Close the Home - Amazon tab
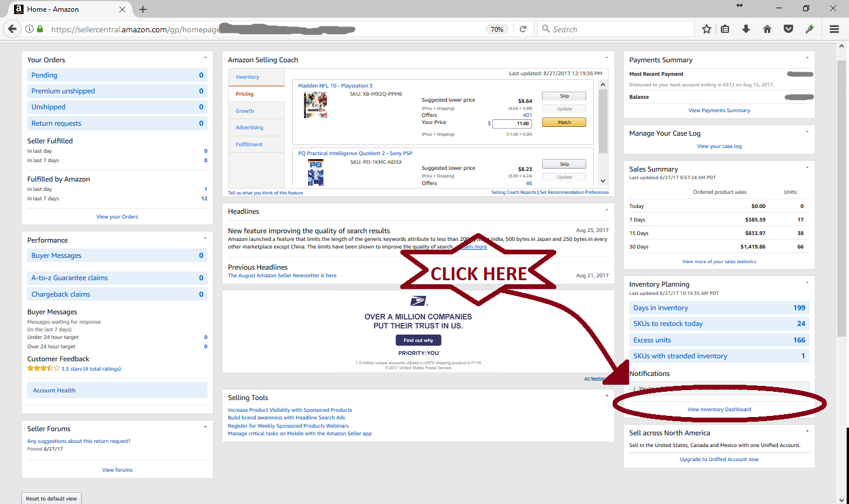 [122, 9]
